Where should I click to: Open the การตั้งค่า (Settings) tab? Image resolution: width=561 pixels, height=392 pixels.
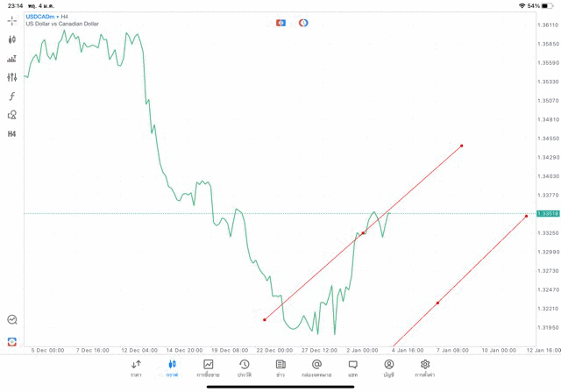[x=425, y=368]
